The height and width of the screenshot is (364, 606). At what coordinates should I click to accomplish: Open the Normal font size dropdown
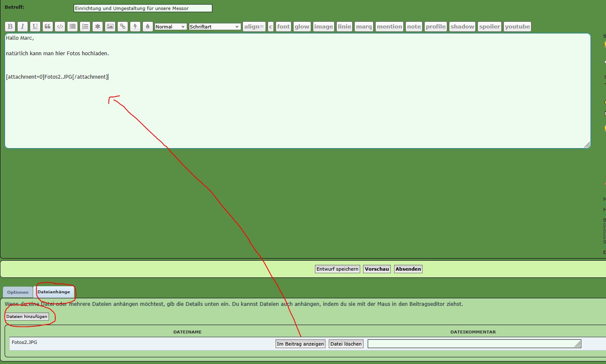point(170,26)
